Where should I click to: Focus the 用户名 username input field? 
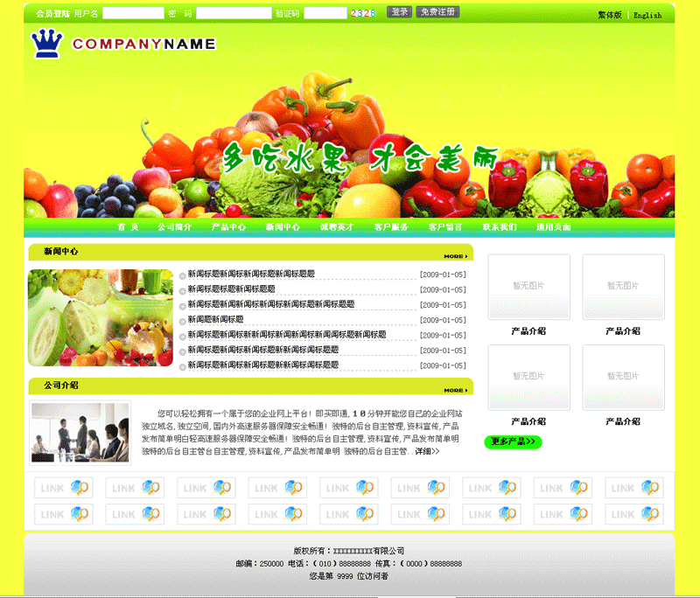pyautogui.click(x=133, y=13)
